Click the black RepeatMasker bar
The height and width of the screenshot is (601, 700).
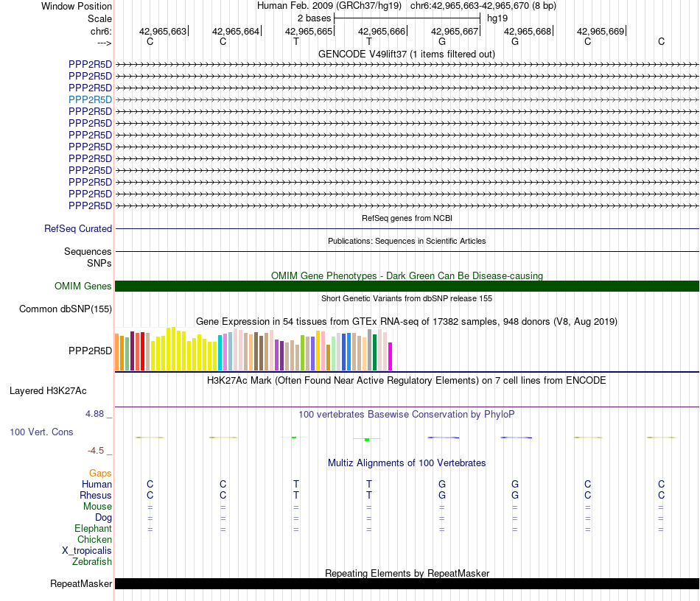(x=407, y=583)
